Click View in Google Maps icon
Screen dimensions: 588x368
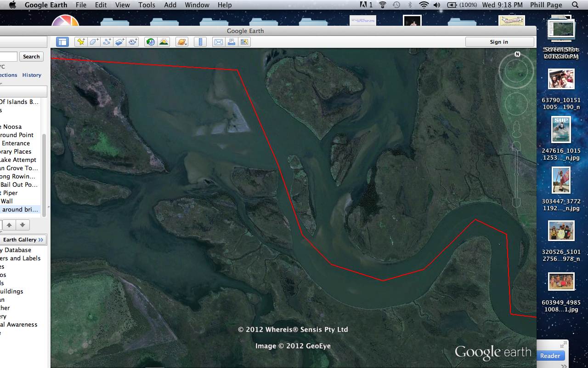tap(244, 42)
